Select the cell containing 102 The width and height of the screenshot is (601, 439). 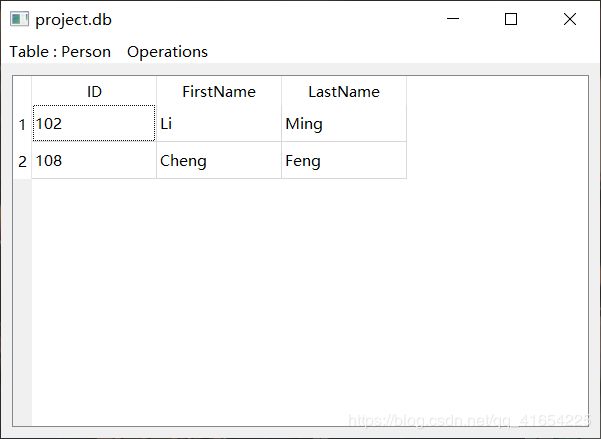pos(94,123)
